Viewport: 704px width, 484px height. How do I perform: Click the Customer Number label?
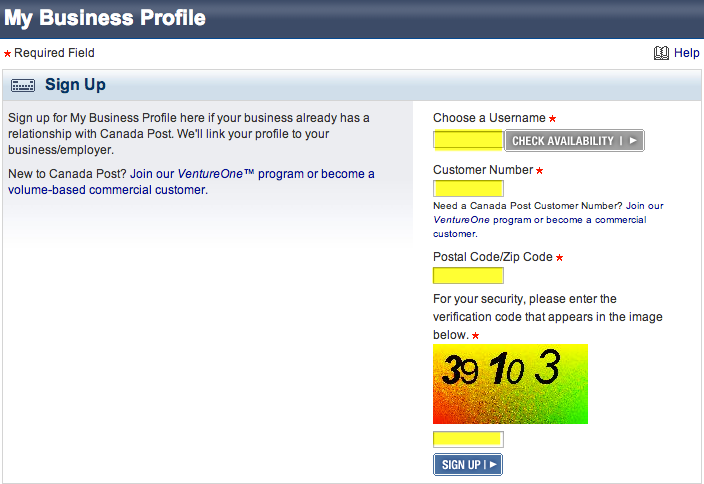(x=483, y=170)
